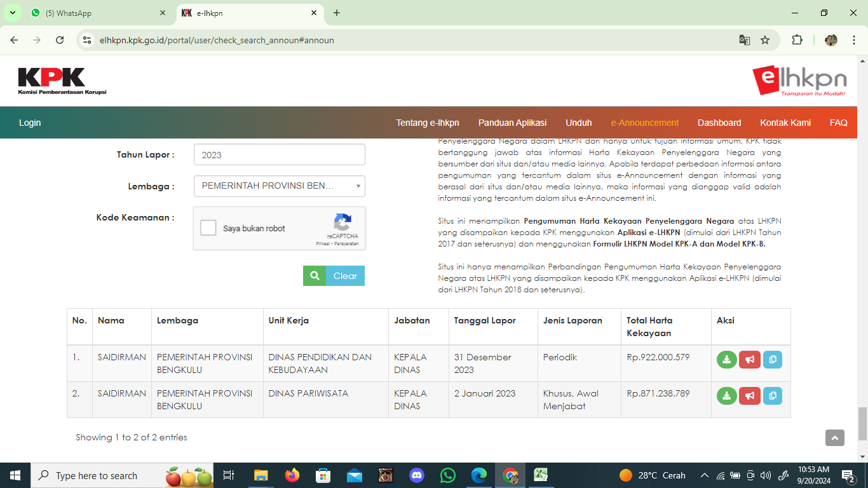Open the Google Translate icon in the address bar
Image resolution: width=868 pixels, height=488 pixels.
pyautogui.click(x=745, y=40)
